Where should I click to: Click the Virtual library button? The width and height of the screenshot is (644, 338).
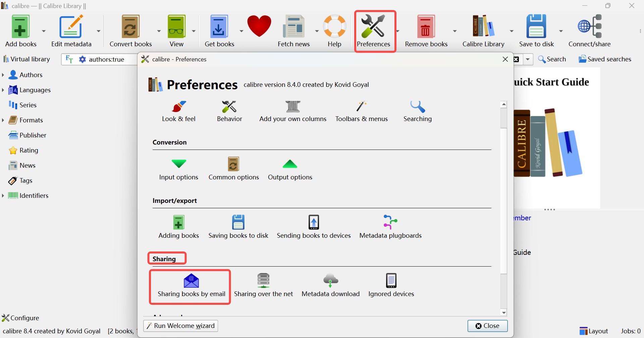pyautogui.click(x=26, y=59)
